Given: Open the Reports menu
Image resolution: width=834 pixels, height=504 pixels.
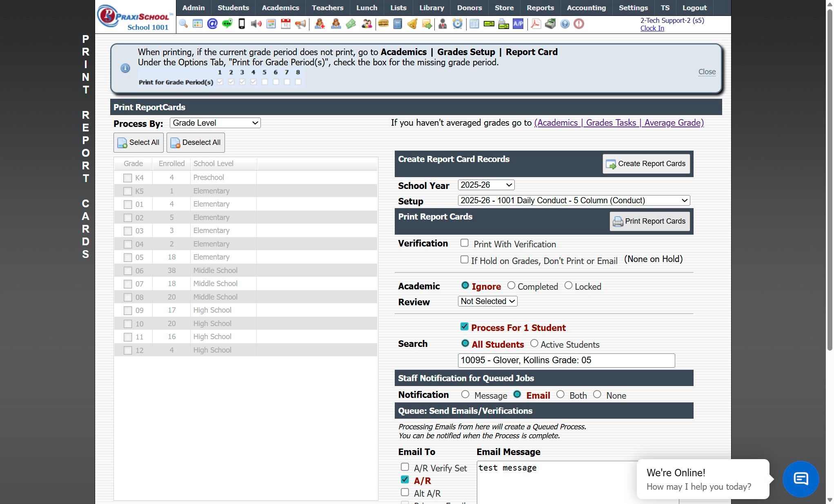Looking at the screenshot, I should [540, 8].
